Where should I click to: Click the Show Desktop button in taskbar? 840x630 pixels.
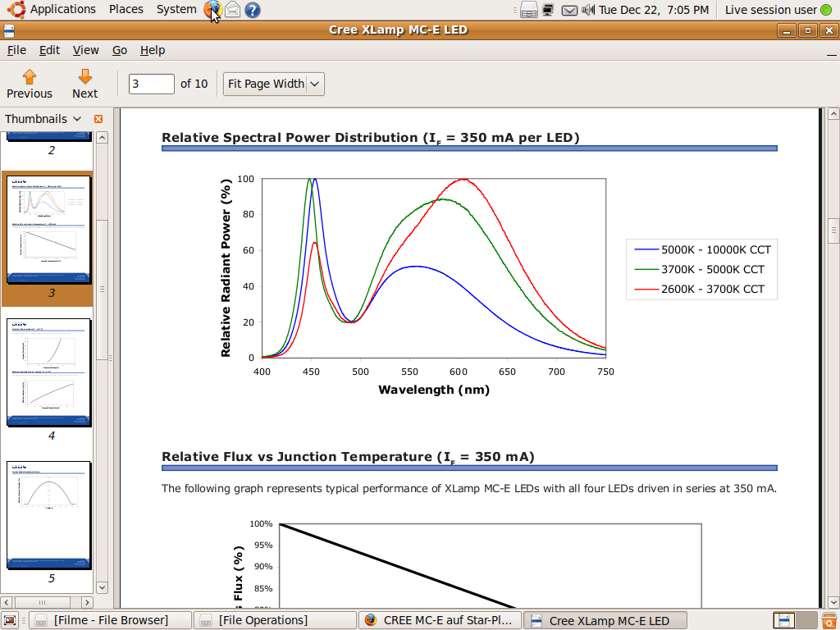click(10, 620)
